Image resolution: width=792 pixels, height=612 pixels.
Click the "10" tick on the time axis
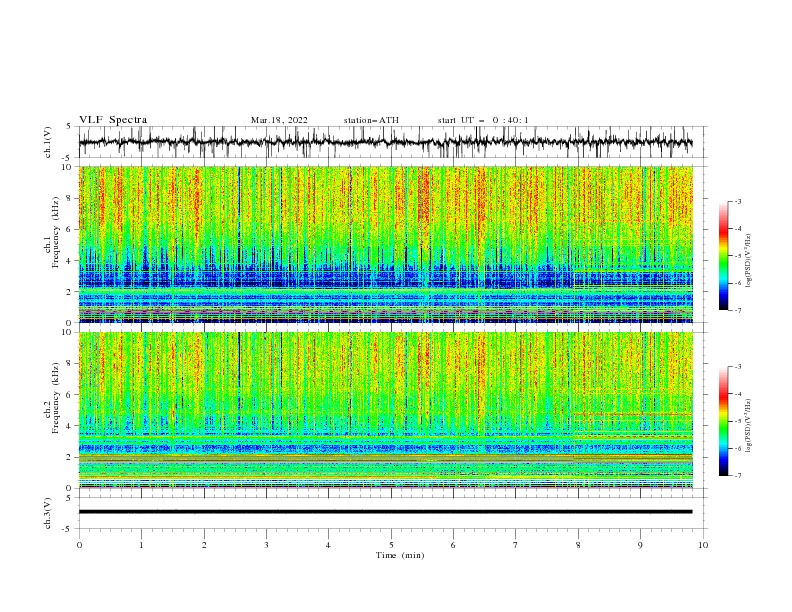(703, 545)
